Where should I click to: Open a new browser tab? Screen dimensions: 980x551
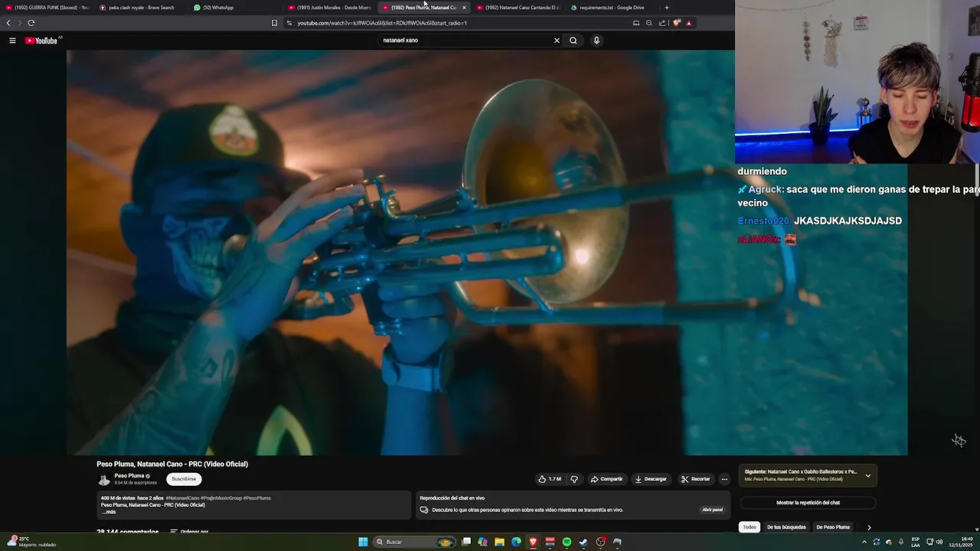coord(666,8)
